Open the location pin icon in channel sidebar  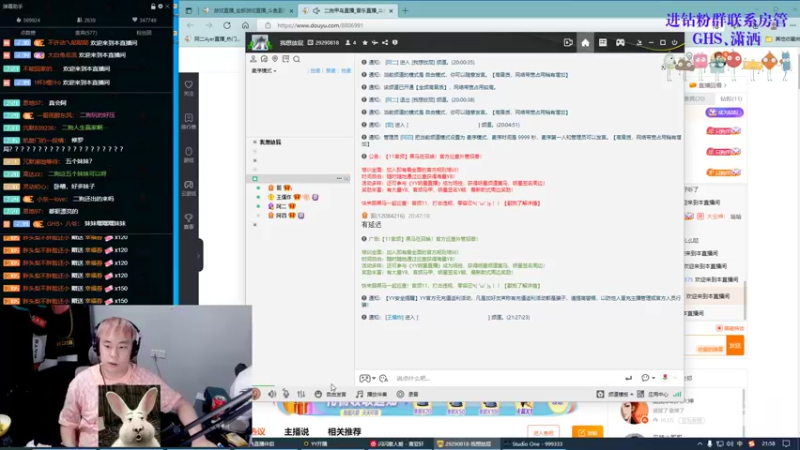(x=275, y=59)
